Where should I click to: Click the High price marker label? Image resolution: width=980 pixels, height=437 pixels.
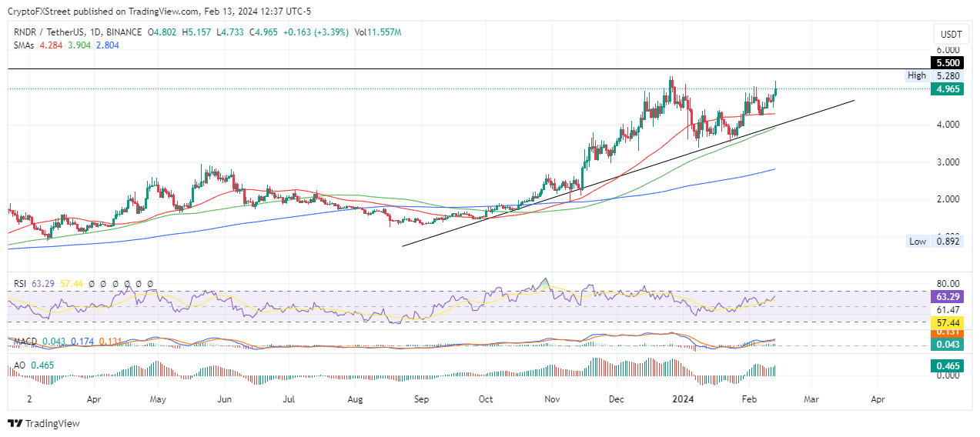tap(917, 75)
